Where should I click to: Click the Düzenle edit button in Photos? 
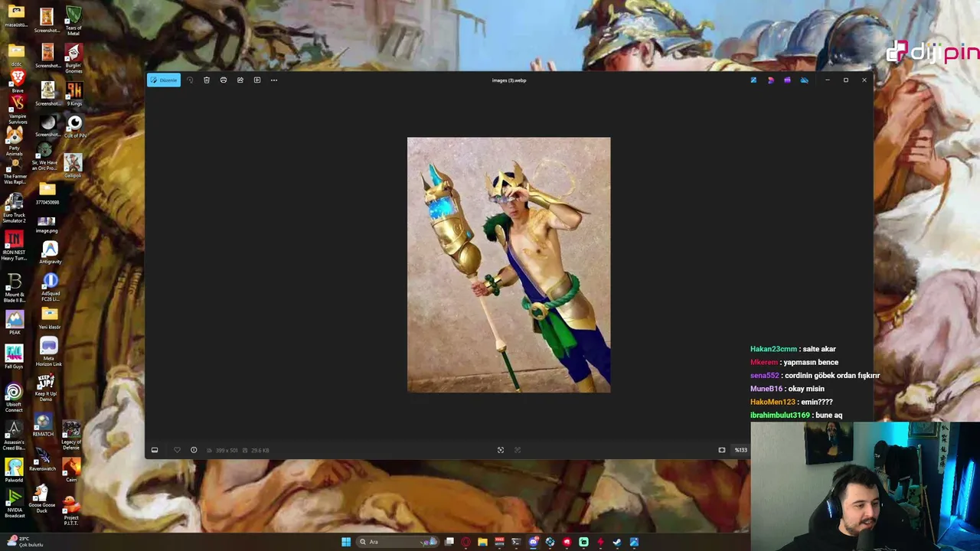coord(164,80)
